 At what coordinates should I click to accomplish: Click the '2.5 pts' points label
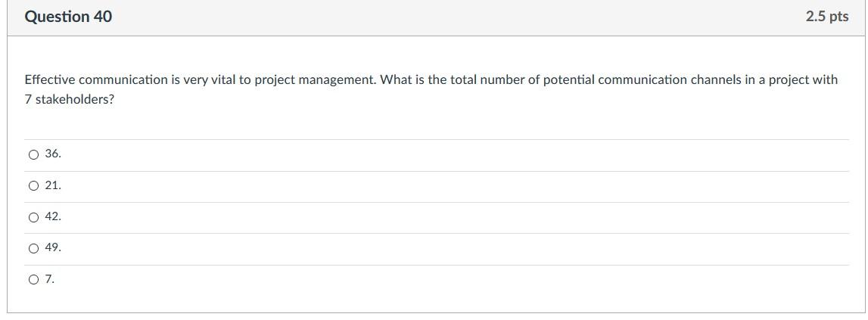(x=827, y=17)
